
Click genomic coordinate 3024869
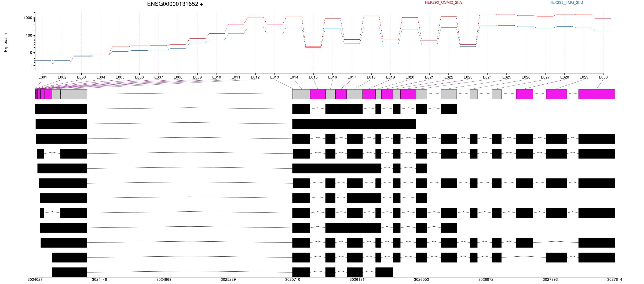coord(164,279)
